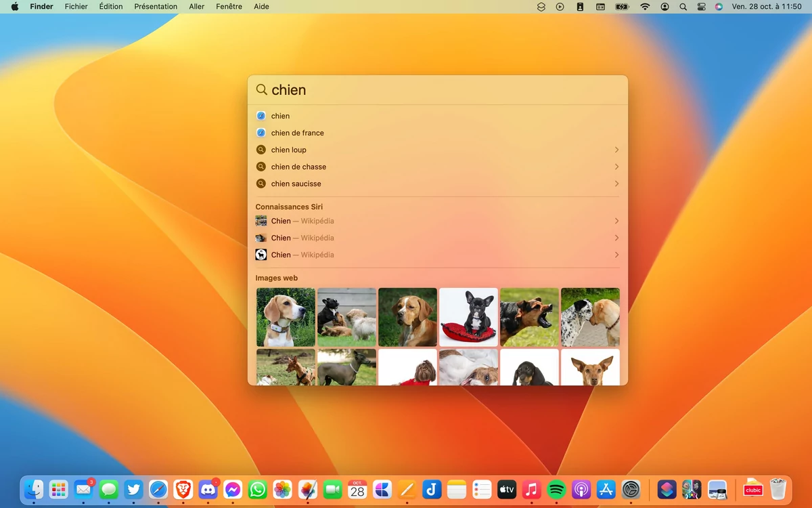
Task: Open Finder from the Dock
Action: 33,489
